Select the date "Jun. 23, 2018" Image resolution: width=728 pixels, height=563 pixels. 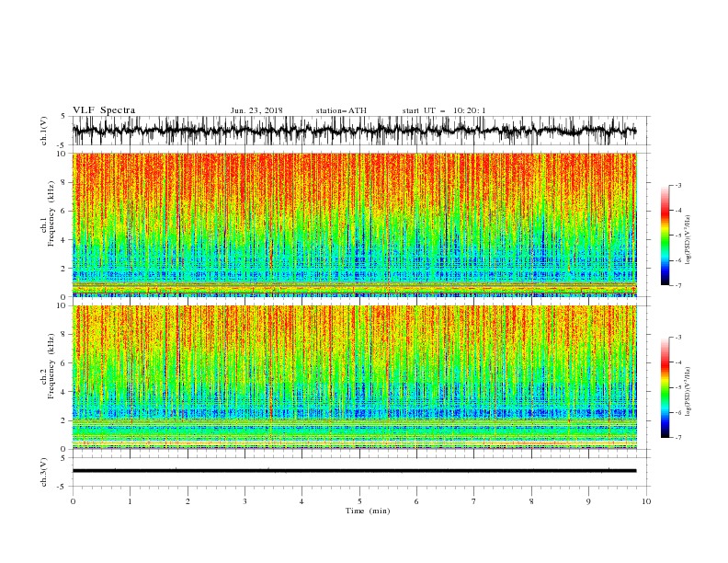(x=256, y=110)
